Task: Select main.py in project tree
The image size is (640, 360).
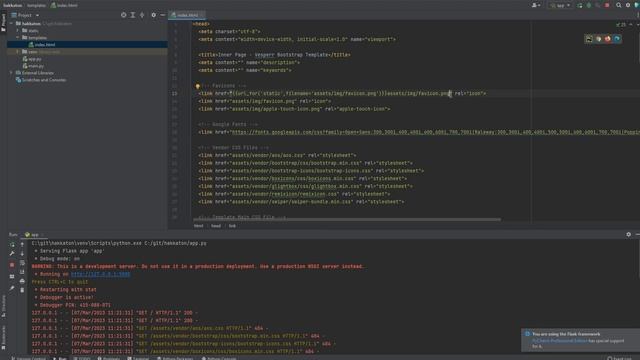Action: [33, 66]
